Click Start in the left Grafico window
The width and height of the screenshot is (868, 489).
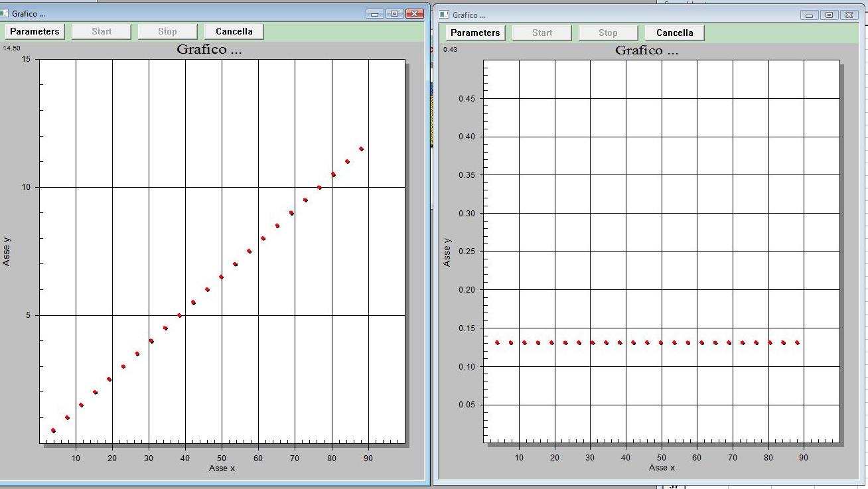(102, 31)
